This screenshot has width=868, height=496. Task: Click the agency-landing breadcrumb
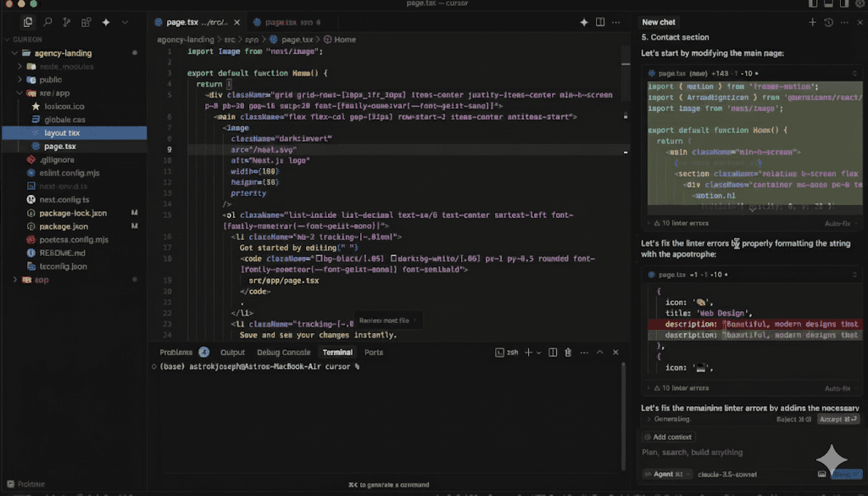[x=186, y=39]
